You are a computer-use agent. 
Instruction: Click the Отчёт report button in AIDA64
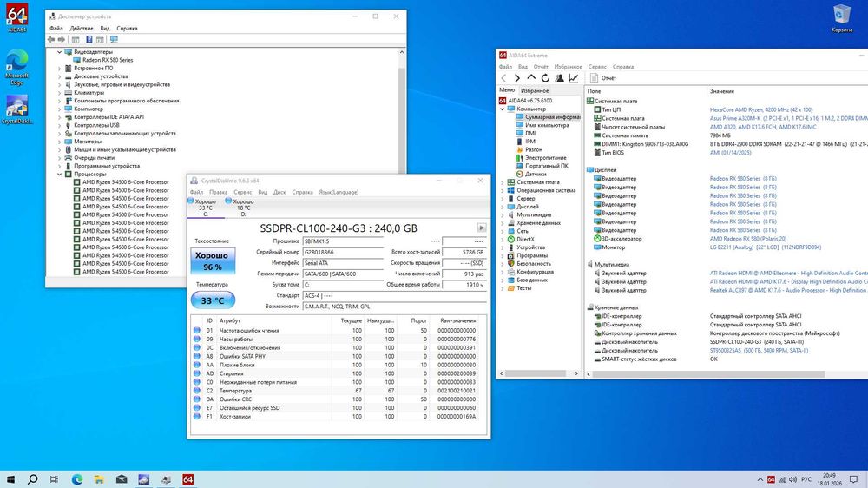603,78
